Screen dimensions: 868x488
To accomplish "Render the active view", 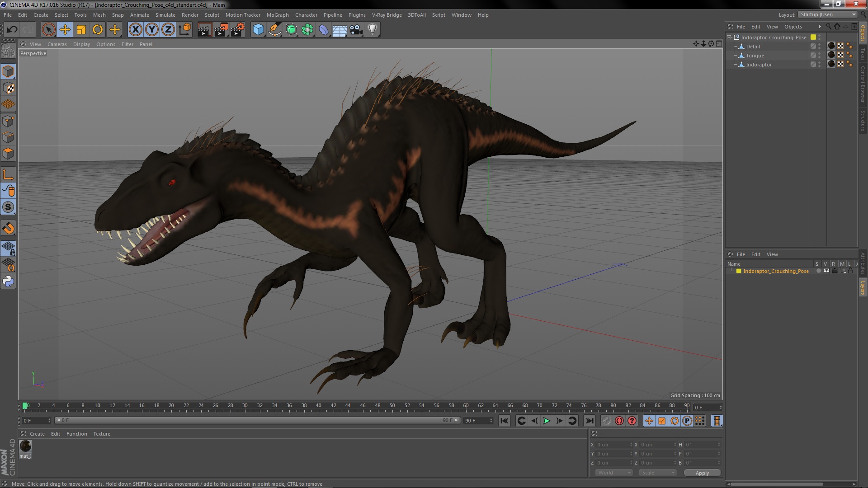I will pyautogui.click(x=204, y=30).
